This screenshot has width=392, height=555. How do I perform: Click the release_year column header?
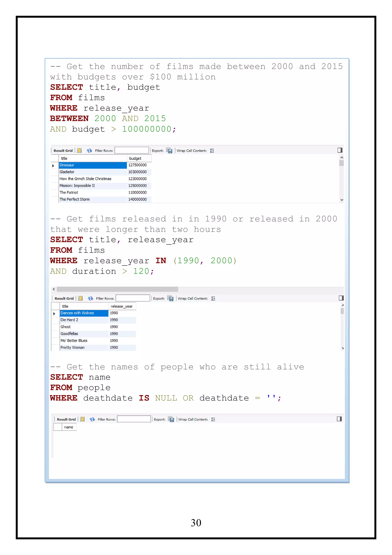click(122, 306)
